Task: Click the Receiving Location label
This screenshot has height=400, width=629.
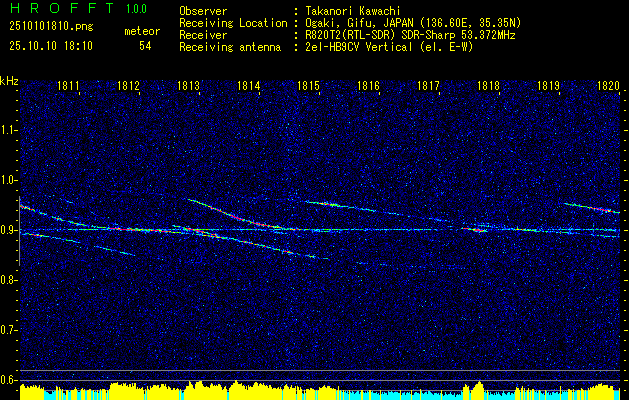Action: [x=233, y=23]
